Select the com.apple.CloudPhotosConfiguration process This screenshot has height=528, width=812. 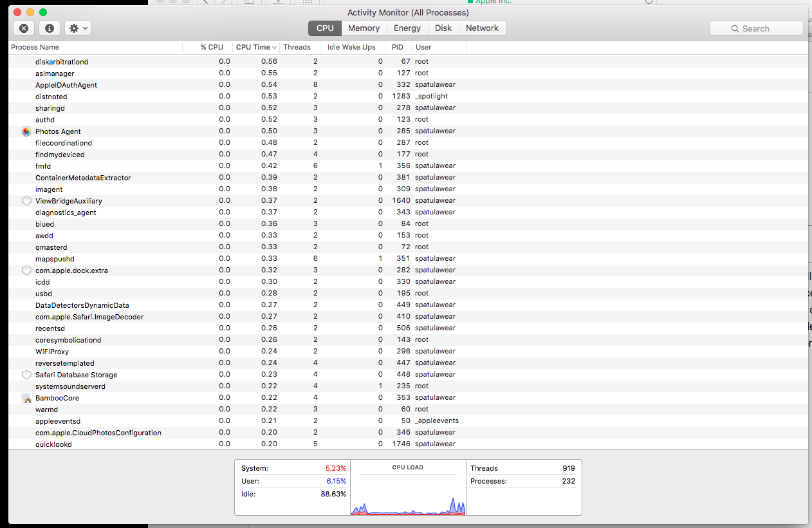[98, 433]
